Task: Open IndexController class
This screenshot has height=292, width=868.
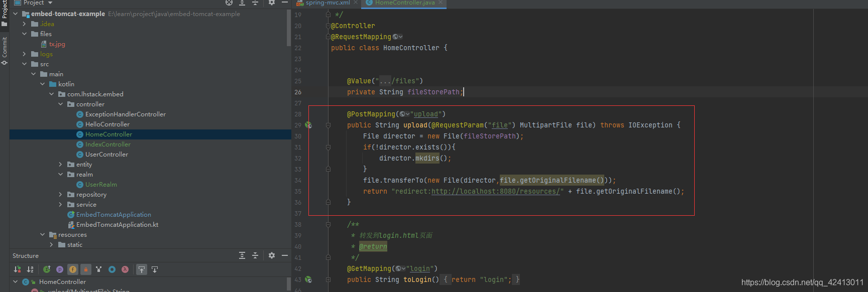Action: coord(103,144)
